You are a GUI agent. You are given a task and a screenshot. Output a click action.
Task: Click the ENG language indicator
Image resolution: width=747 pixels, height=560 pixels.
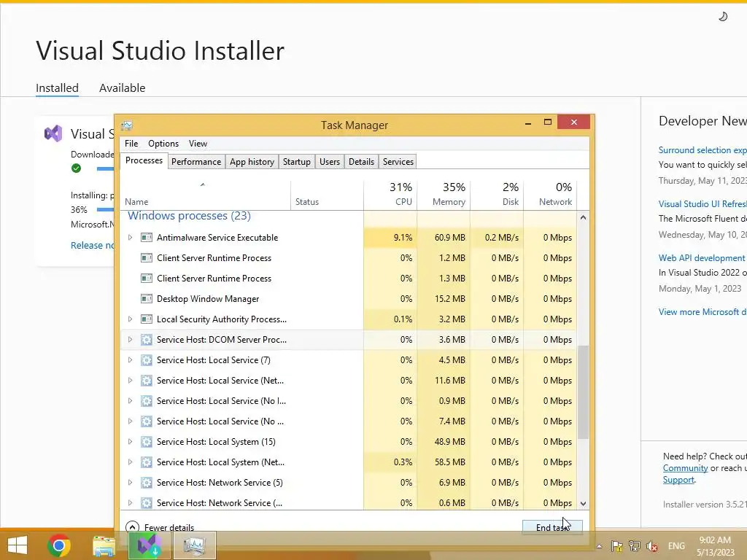676,546
